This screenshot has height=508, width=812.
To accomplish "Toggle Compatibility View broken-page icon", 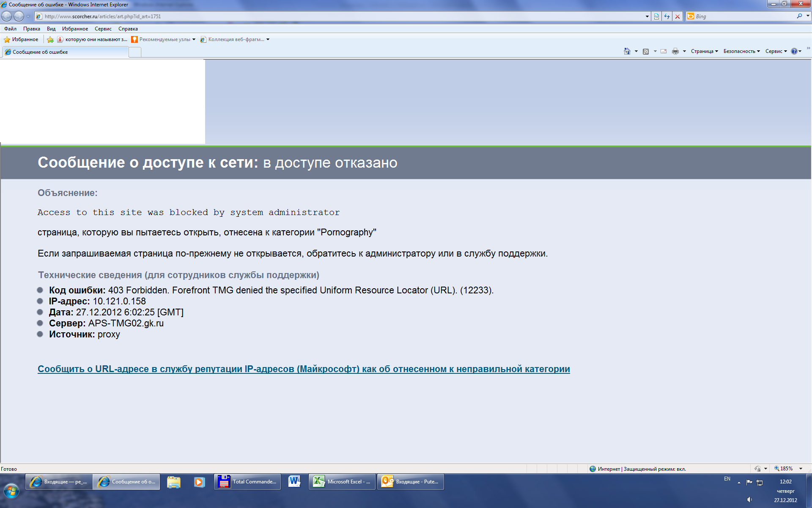I will point(656,17).
